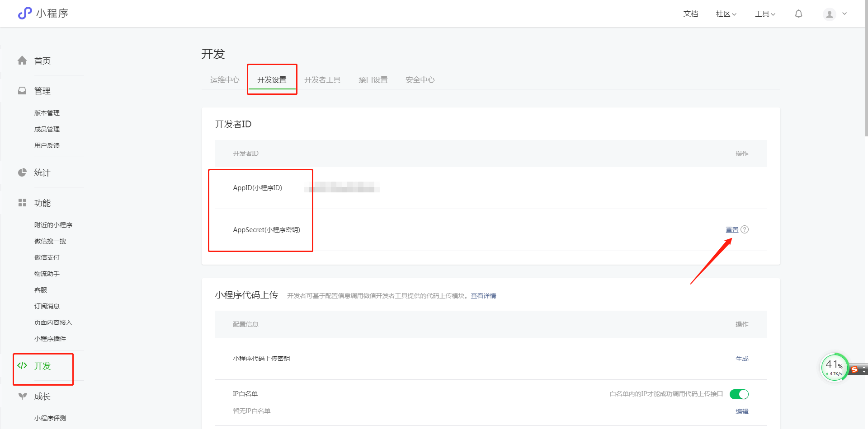Viewport: 868px width, 429px height.
Task: Open the 查看详情 link
Action: pos(483,296)
